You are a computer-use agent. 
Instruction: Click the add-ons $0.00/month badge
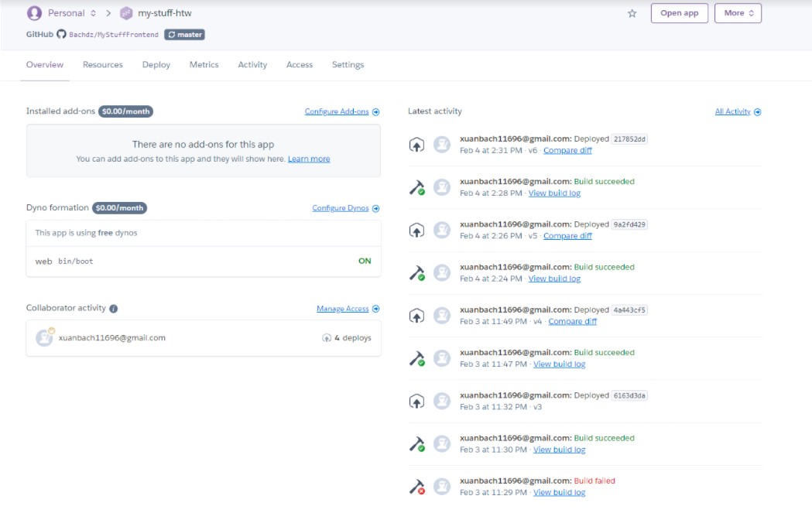pos(125,111)
